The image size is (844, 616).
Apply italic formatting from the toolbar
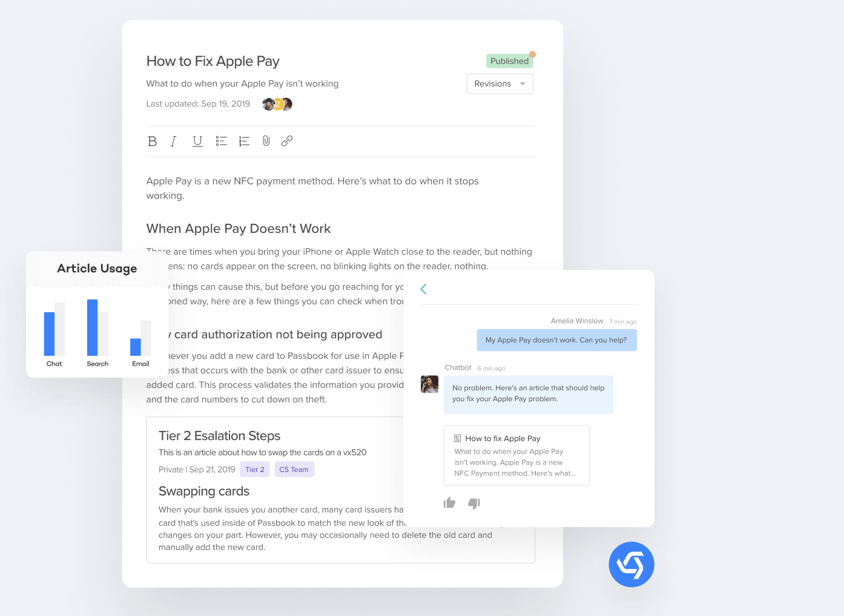[x=174, y=141]
